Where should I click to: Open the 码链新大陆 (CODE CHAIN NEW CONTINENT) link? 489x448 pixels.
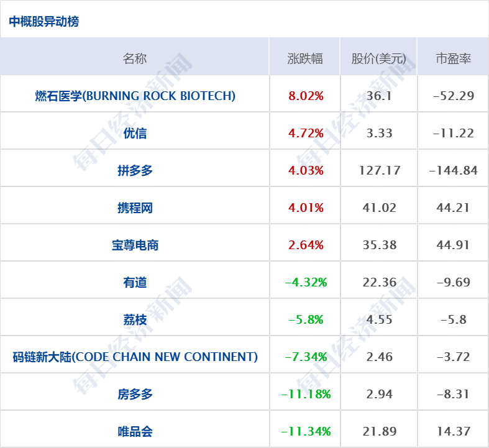tap(135, 357)
